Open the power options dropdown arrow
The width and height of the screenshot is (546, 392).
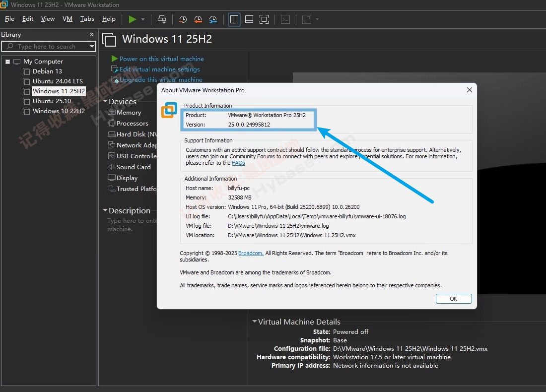[x=143, y=19]
